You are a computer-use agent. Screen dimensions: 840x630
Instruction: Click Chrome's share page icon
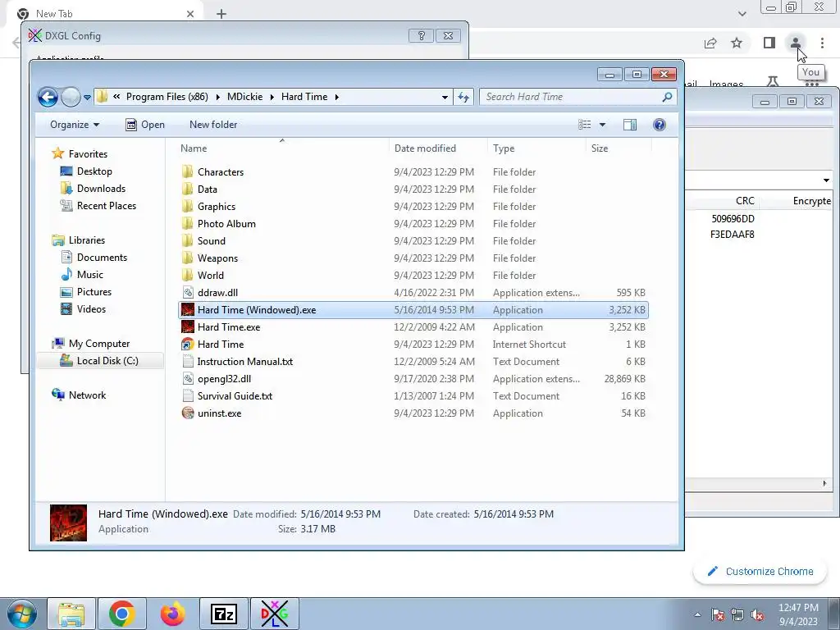point(710,43)
